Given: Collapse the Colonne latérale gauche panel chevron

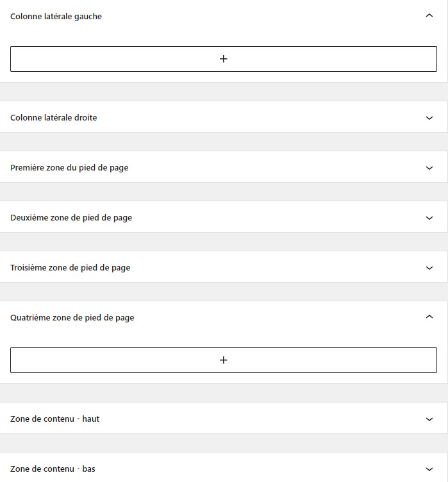Looking at the screenshot, I should (x=429, y=17).
